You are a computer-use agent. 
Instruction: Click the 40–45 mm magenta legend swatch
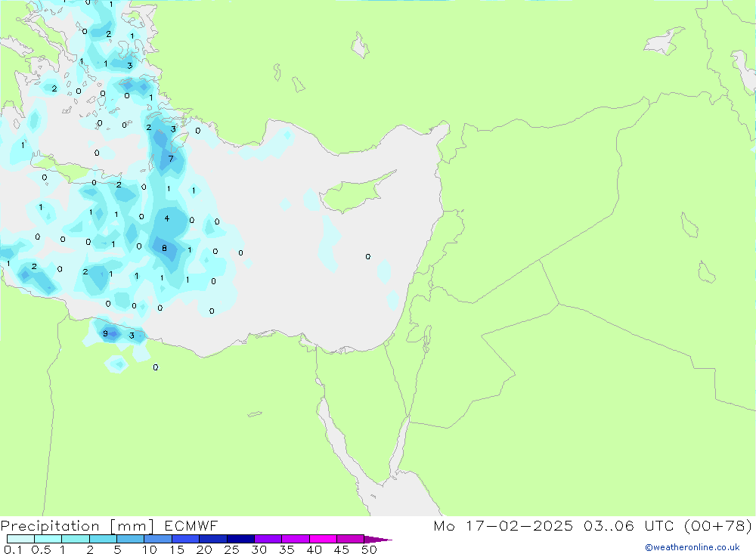click(323, 539)
